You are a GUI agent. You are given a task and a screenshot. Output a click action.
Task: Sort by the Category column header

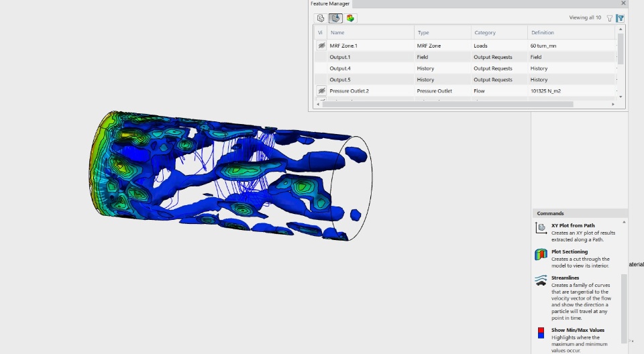(x=499, y=32)
